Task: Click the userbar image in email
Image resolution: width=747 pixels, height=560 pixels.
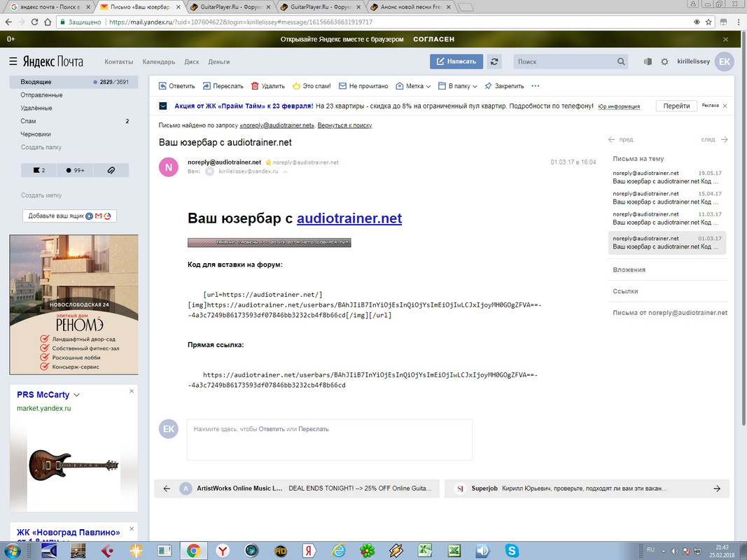Action: 269,242
